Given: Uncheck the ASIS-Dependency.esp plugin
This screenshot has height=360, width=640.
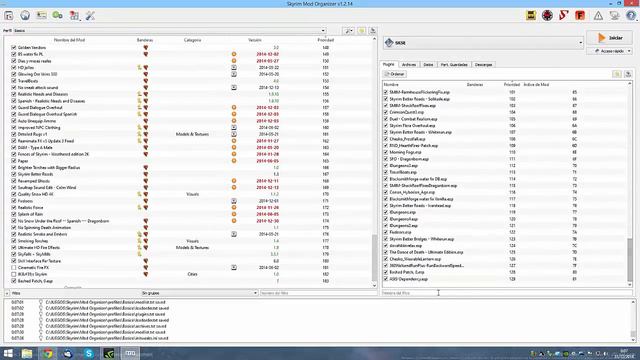Looking at the screenshot, I should tap(386, 279).
